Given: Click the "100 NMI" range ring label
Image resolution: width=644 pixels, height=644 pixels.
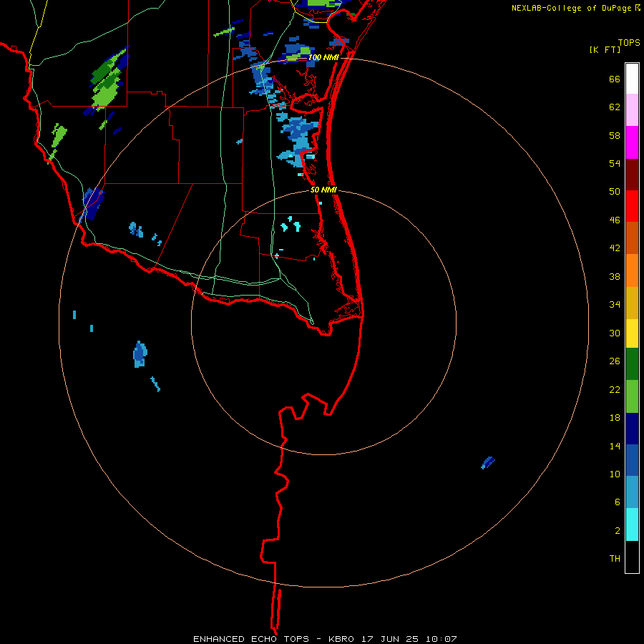Looking at the screenshot, I should click(323, 57).
